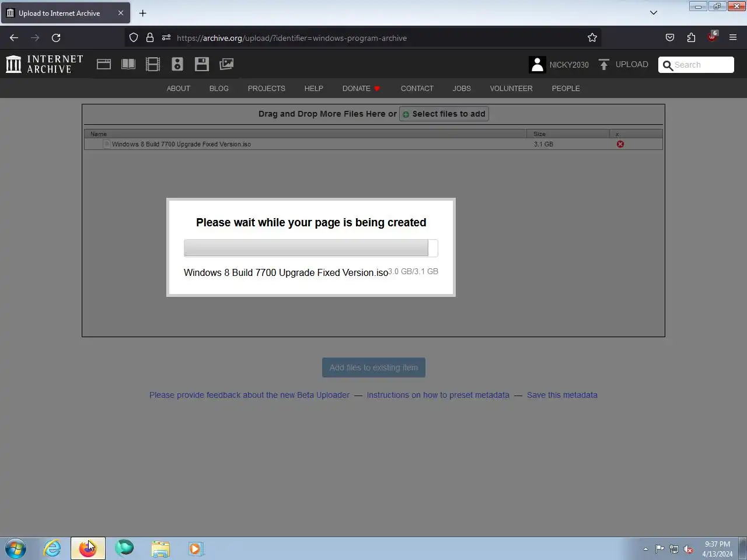Open the VOLUNTEER menu item
This screenshot has height=560, width=747.
511,89
